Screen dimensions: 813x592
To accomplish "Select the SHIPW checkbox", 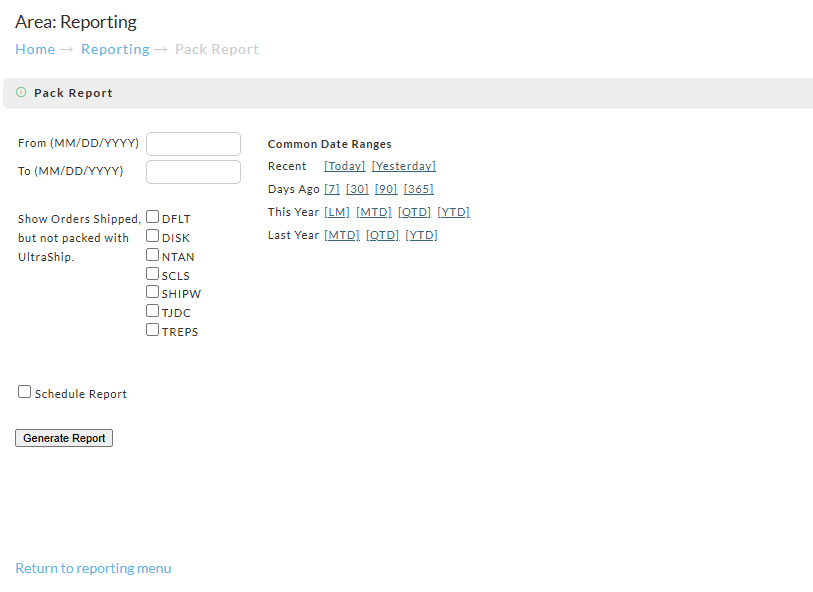I will [x=152, y=292].
